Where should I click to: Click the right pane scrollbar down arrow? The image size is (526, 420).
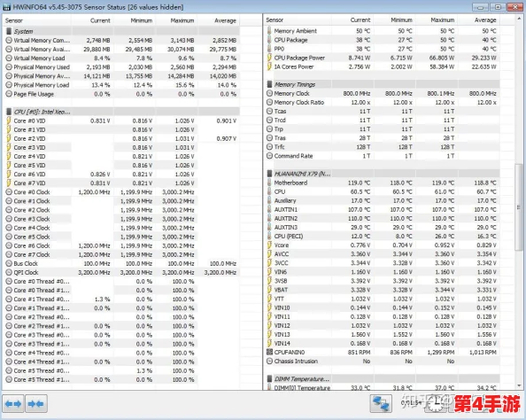[519, 385]
